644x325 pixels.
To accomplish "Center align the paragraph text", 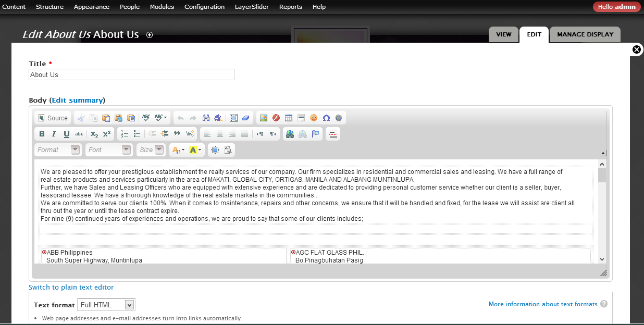I will (220, 134).
